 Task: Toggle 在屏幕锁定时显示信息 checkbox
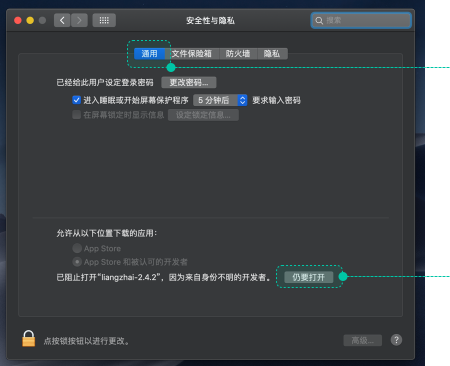pyautogui.click(x=76, y=115)
